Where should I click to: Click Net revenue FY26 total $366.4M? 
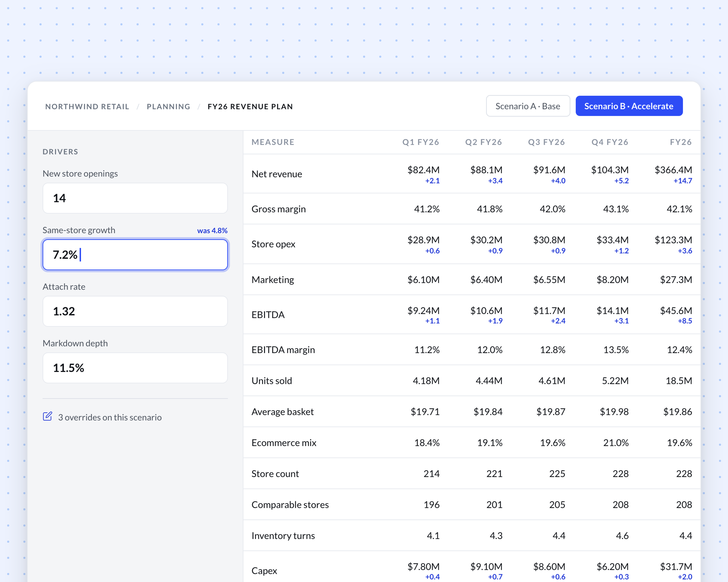pyautogui.click(x=673, y=170)
